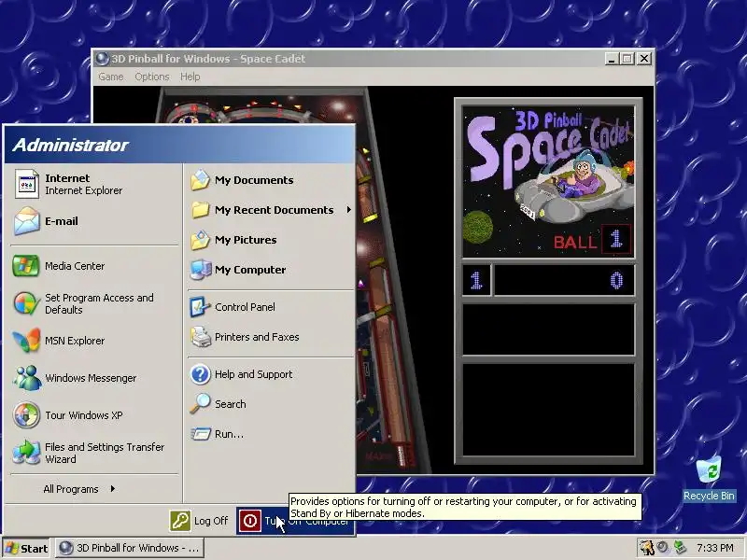Viewport: 747px width, 560px height.
Task: Open Control Panel icon
Action: click(200, 307)
